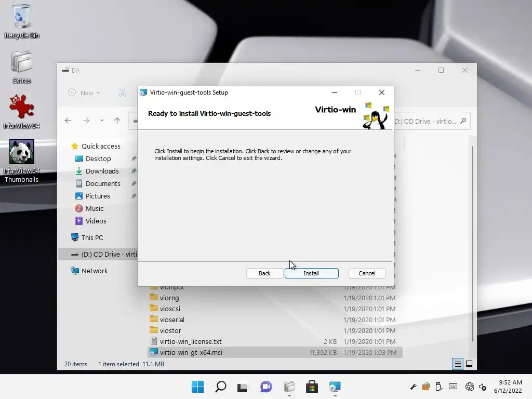Screen dimensions: 532x399
Task: Minimize the Virtio-win setup dialog
Action: pyautogui.click(x=335, y=92)
